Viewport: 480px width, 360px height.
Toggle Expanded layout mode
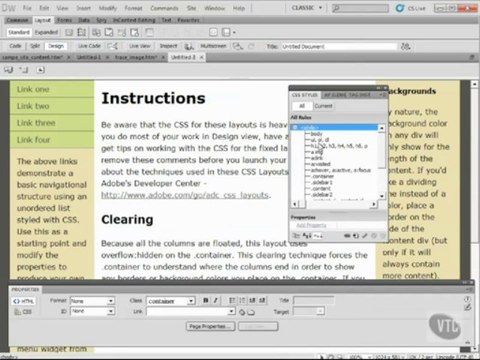[x=46, y=32]
